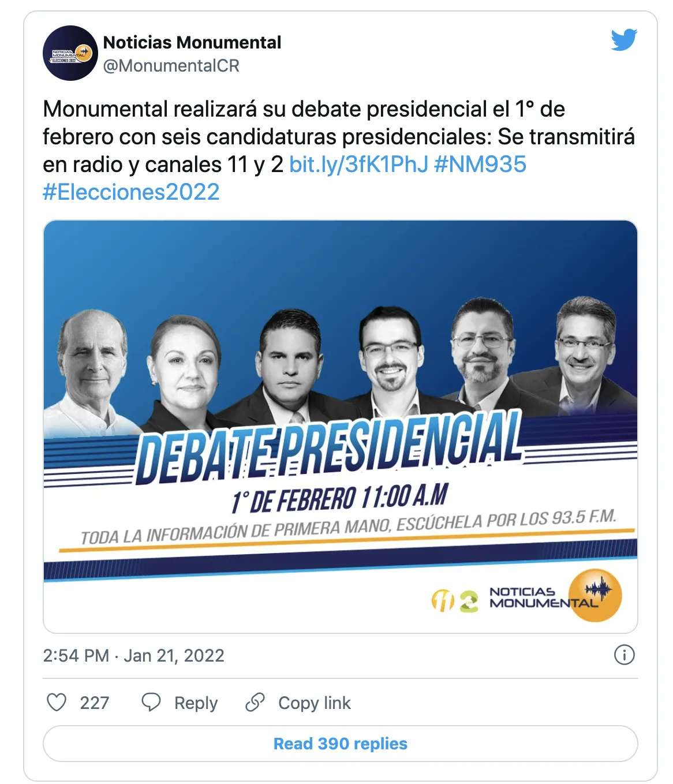Click the channel 11 and 2 logos
The width and height of the screenshot is (673, 784).
[x=455, y=600]
